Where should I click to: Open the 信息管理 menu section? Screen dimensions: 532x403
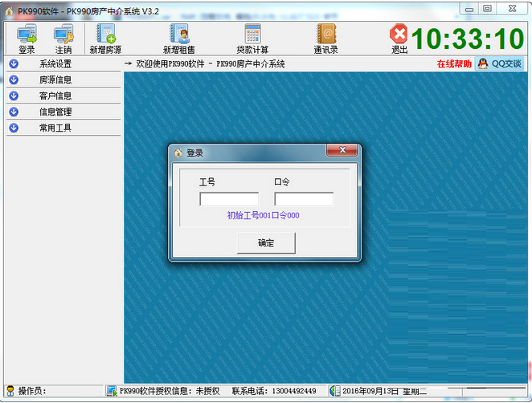click(63, 112)
